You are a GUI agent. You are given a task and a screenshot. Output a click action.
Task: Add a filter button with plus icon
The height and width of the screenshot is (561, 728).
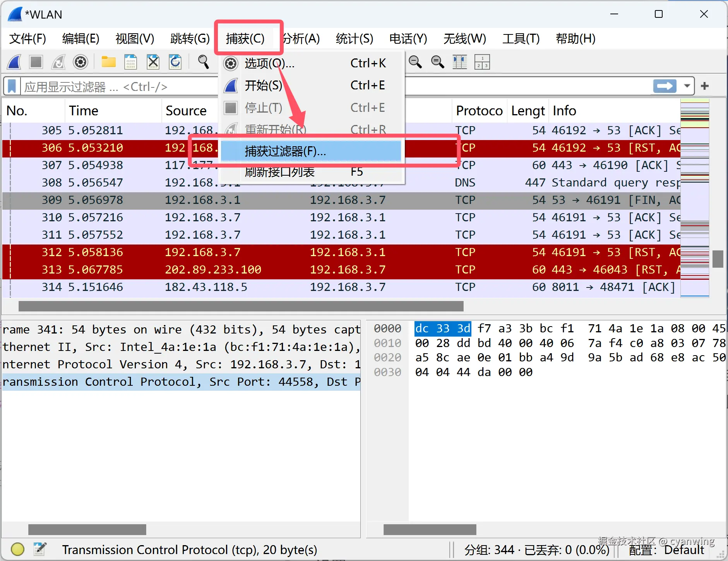coord(705,86)
